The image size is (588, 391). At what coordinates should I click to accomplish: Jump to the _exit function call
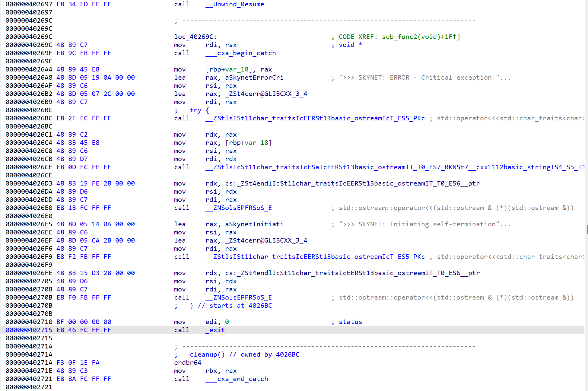215,330
